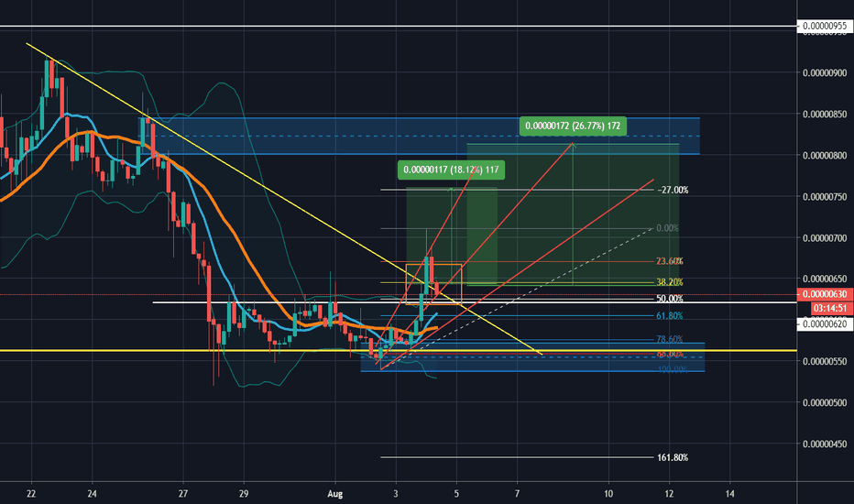Click the 0.00000550 price axis label

click(825, 361)
